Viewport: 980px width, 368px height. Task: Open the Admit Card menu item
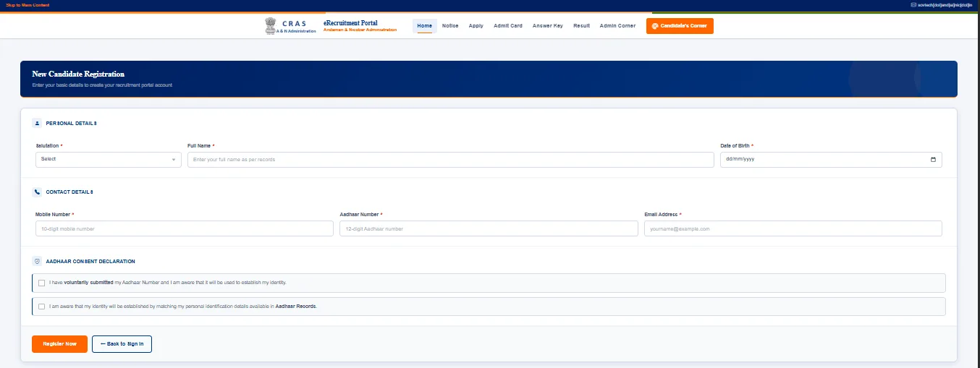[x=508, y=26]
